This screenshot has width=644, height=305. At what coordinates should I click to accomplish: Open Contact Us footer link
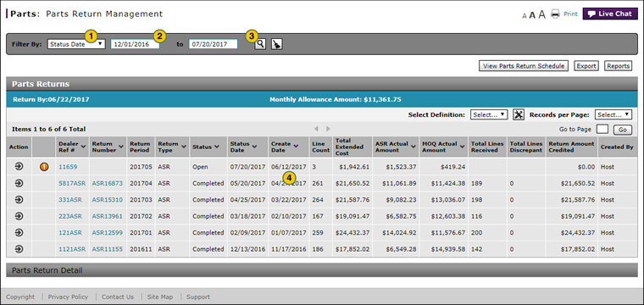point(118,297)
